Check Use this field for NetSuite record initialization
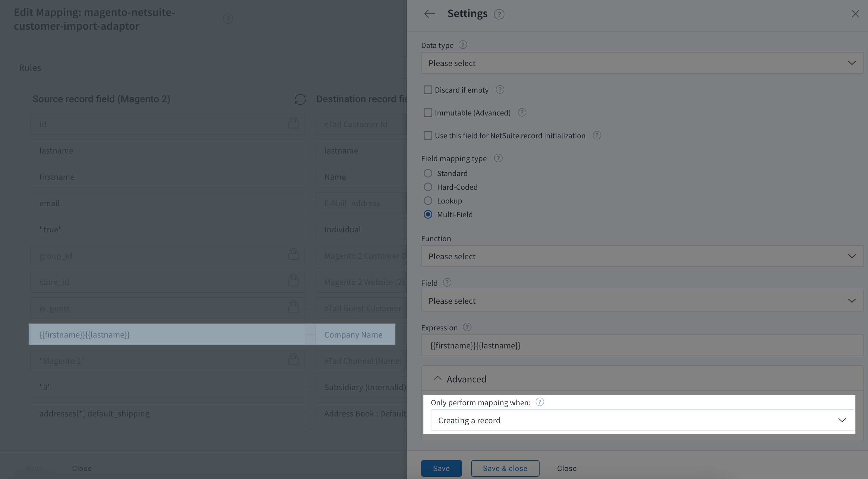This screenshot has width=868, height=479. (428, 136)
